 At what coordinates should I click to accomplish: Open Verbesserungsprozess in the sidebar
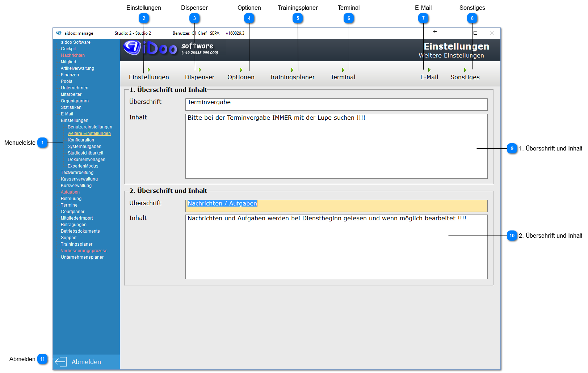[84, 251]
